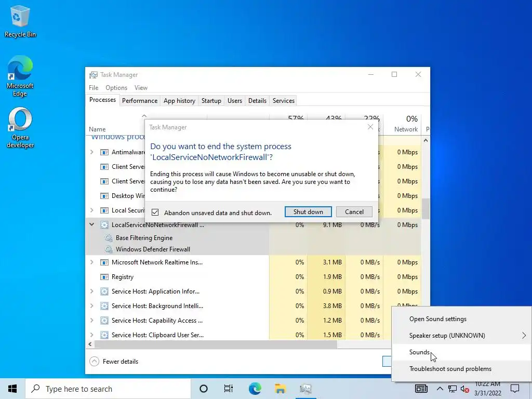Open Speaker setup (UNKNOWN) submenu
Viewport: 532px width, 399px height.
pyautogui.click(x=462, y=336)
